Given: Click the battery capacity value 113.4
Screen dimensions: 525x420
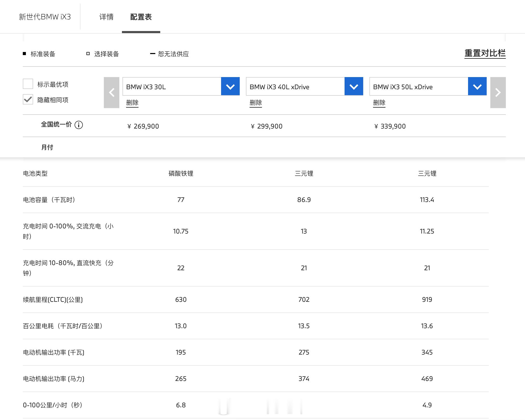Looking at the screenshot, I should point(427,200).
